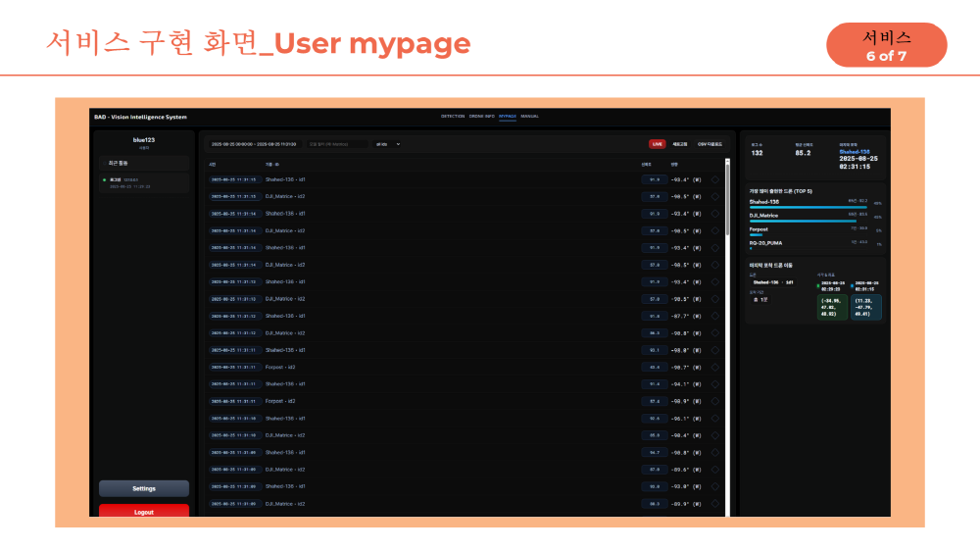Screen dimensions: 980x551
Task: Click the diamond icon on the 11:31:15 Shahed-136 row
Action: click(x=715, y=179)
